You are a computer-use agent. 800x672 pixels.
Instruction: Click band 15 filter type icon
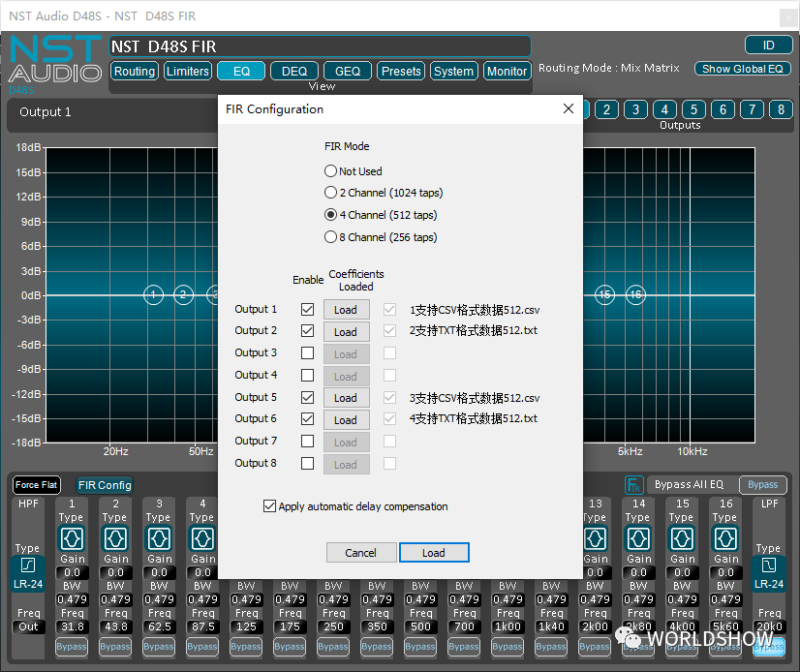pos(682,538)
